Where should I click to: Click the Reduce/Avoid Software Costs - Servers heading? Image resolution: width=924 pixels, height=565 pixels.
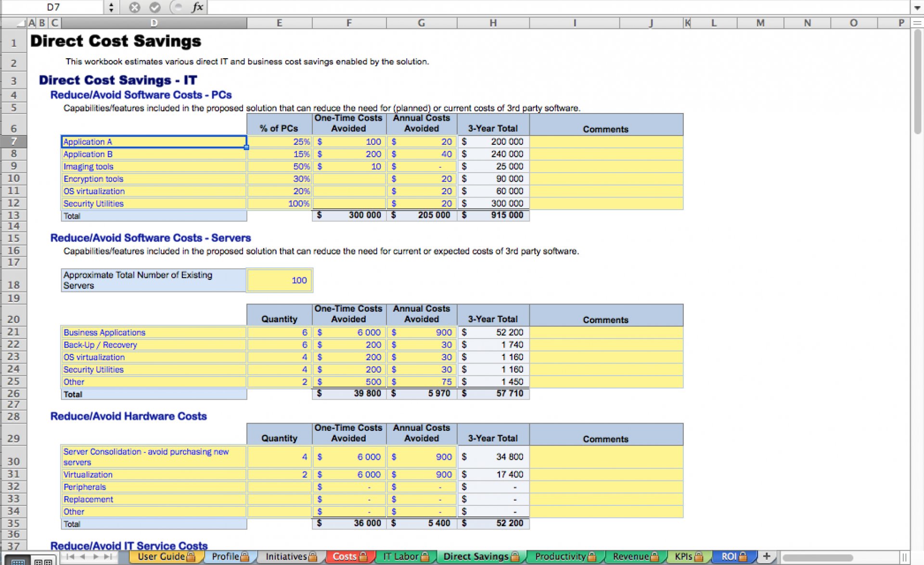click(x=151, y=238)
